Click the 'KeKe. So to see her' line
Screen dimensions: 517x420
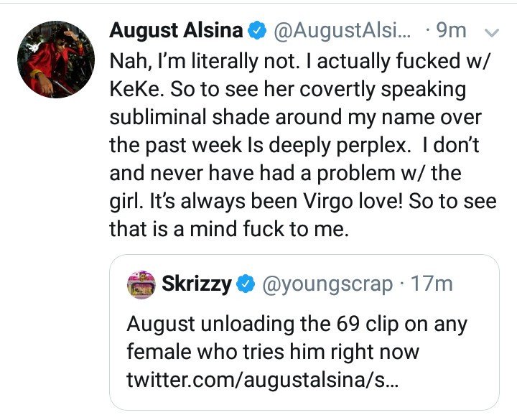(287, 89)
